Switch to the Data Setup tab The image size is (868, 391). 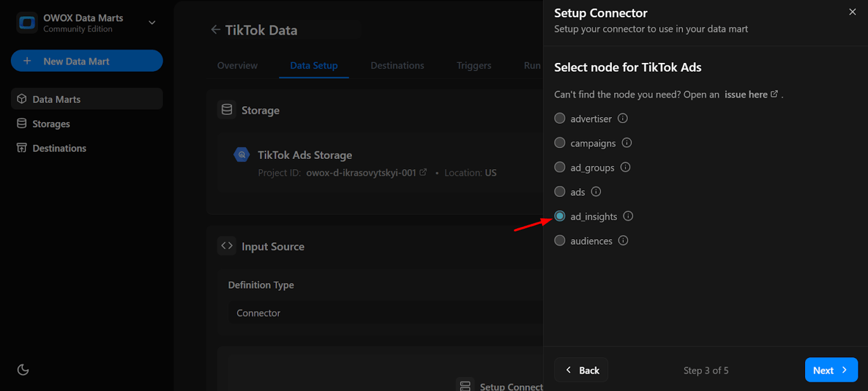click(314, 65)
